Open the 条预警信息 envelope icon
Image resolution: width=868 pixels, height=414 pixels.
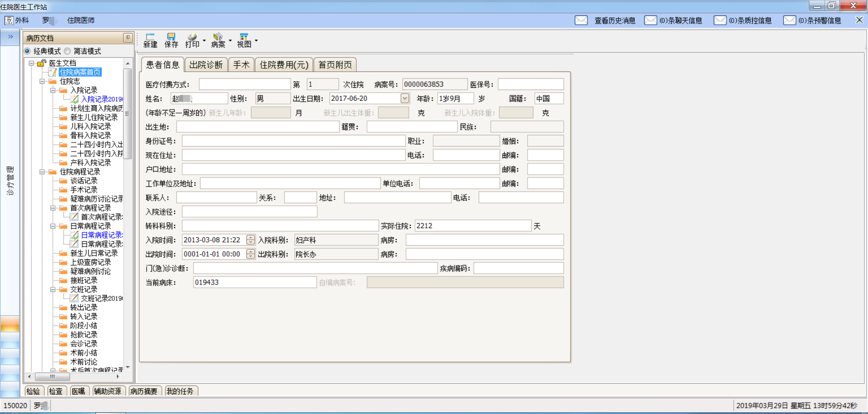tap(790, 20)
